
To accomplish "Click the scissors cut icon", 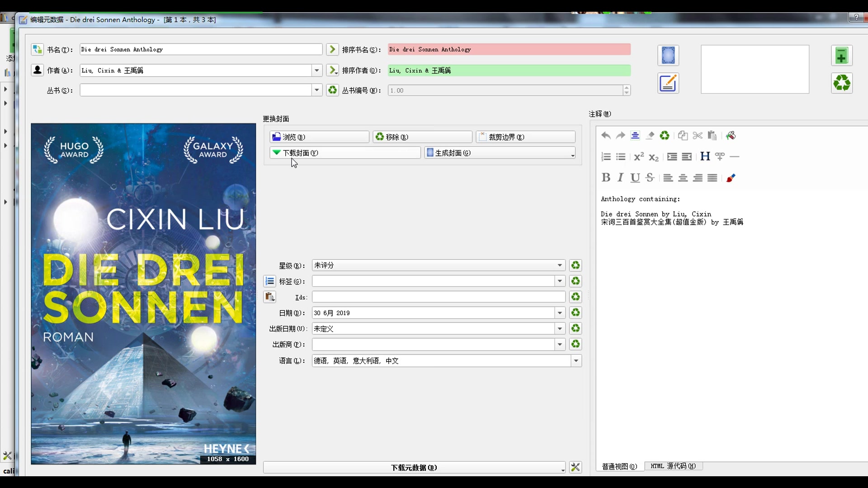I will click(x=698, y=136).
